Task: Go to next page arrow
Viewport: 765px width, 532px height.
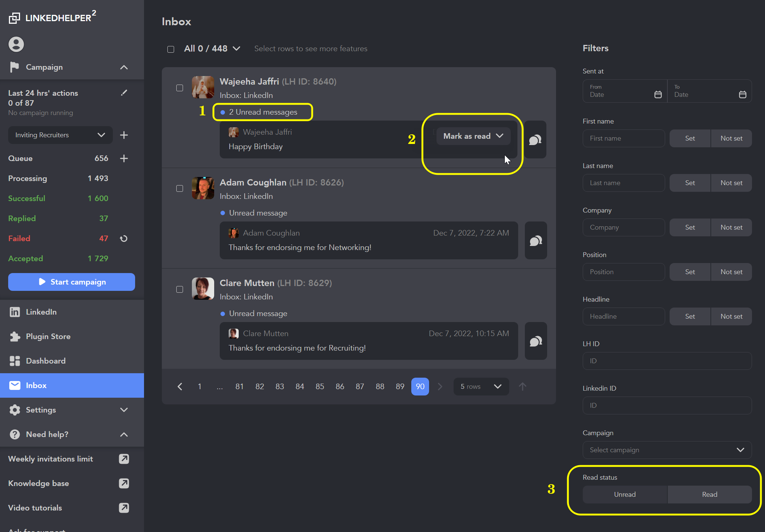Action: click(x=440, y=387)
